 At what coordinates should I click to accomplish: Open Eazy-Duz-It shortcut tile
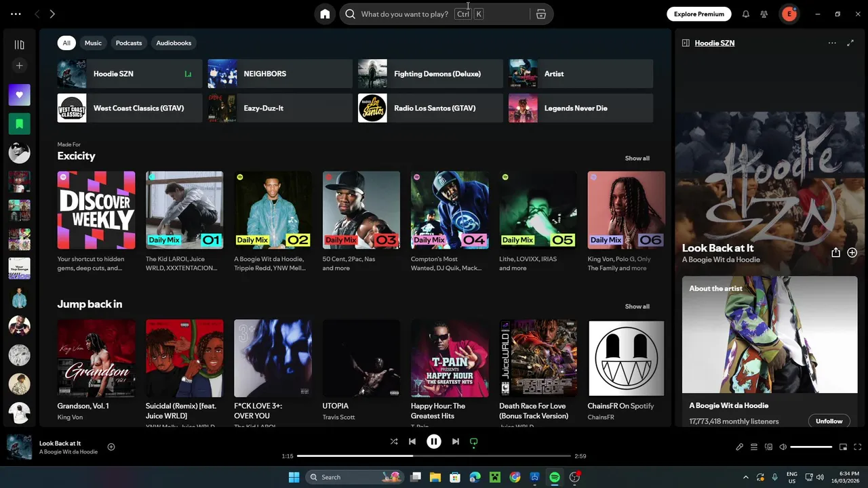click(280, 108)
